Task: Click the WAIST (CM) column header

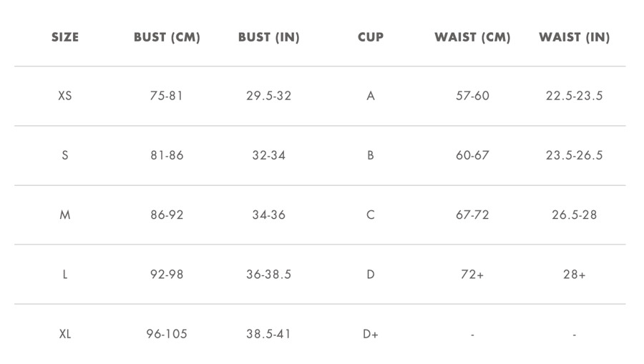Action: tap(472, 37)
